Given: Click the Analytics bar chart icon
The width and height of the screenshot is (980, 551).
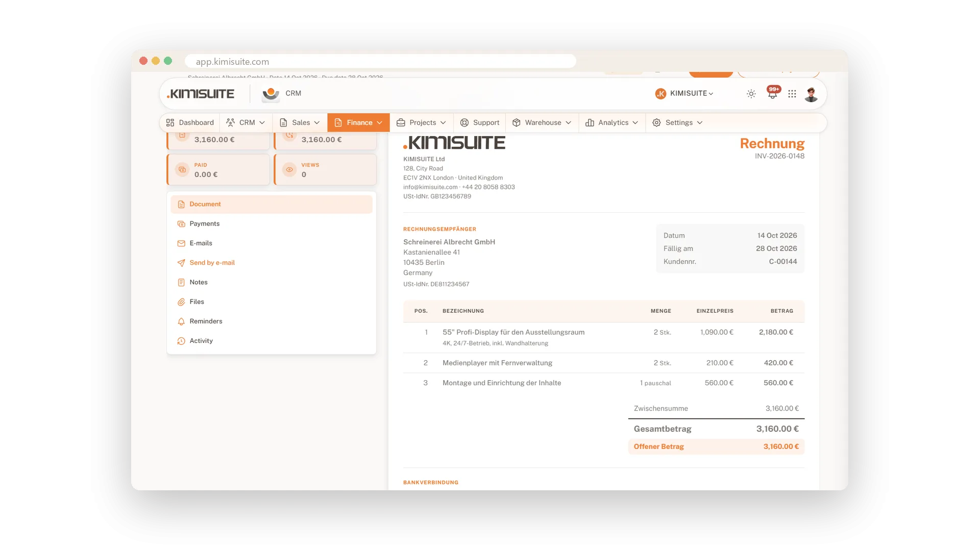Looking at the screenshot, I should 590,122.
